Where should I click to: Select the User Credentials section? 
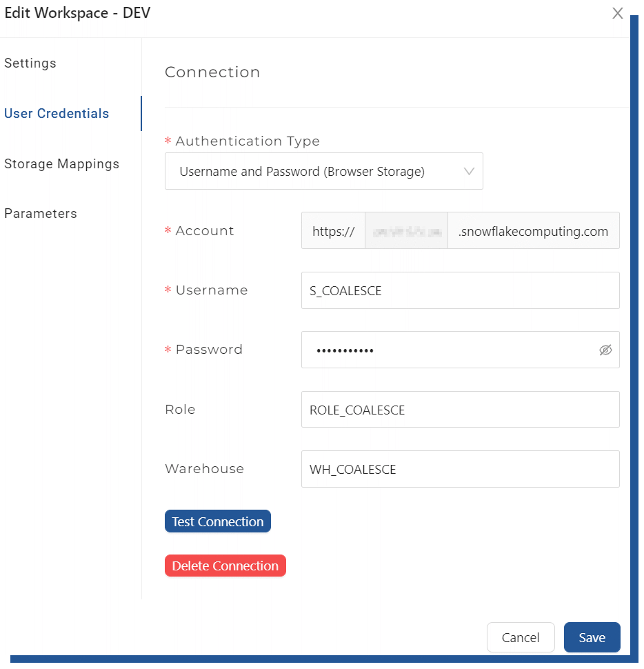(56, 113)
